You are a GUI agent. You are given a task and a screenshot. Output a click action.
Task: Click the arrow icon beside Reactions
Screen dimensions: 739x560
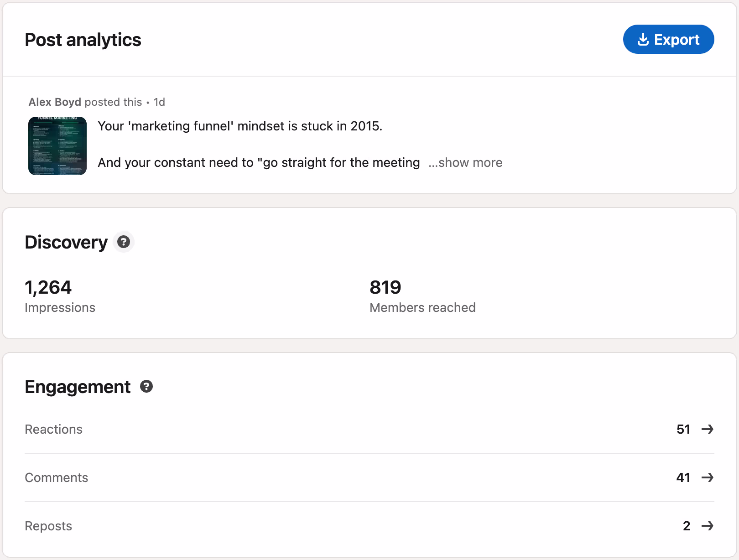(708, 429)
